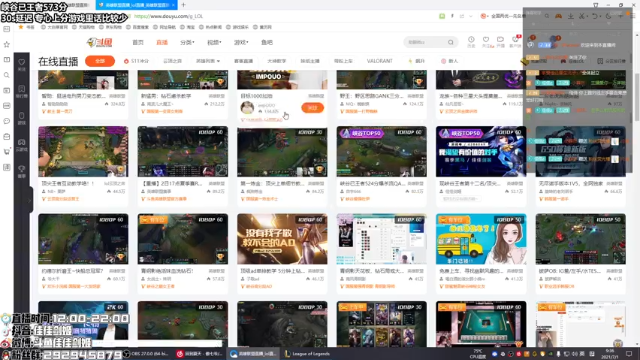Open the 淘宝 bookmark
This screenshot has height=360, width=640.
188,27
